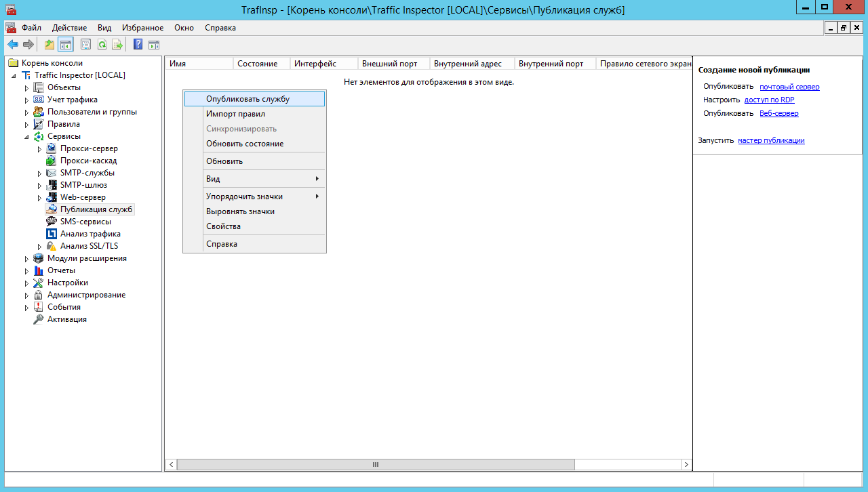The image size is (868, 492).
Task: Click the Отчеты chart icon
Action: coord(39,270)
